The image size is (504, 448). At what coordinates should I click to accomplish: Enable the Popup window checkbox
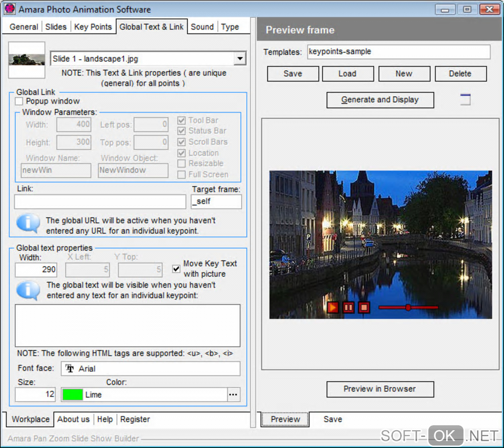pos(19,101)
